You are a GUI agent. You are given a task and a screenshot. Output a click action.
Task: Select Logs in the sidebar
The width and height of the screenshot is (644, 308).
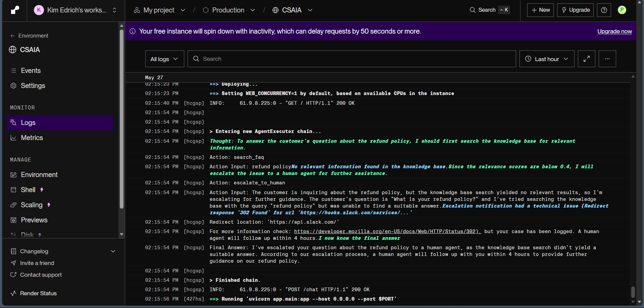60,123
